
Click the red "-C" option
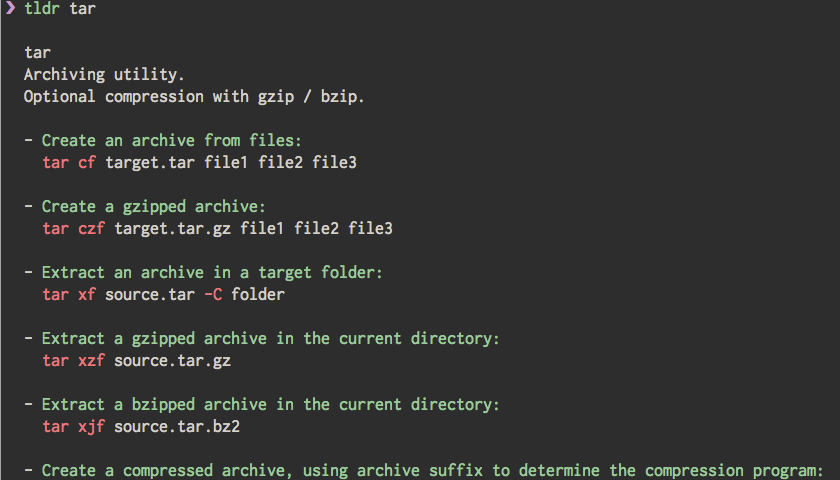[x=212, y=295]
